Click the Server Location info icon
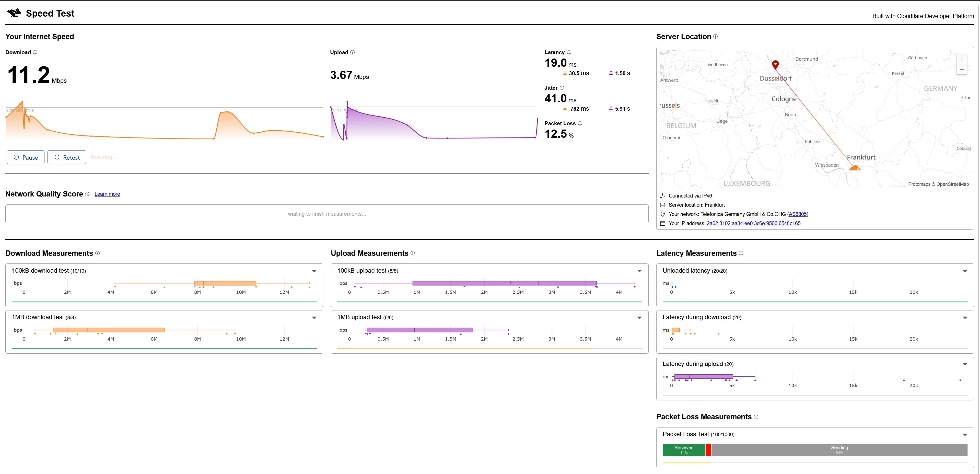This screenshot has height=474, width=980. [715, 37]
